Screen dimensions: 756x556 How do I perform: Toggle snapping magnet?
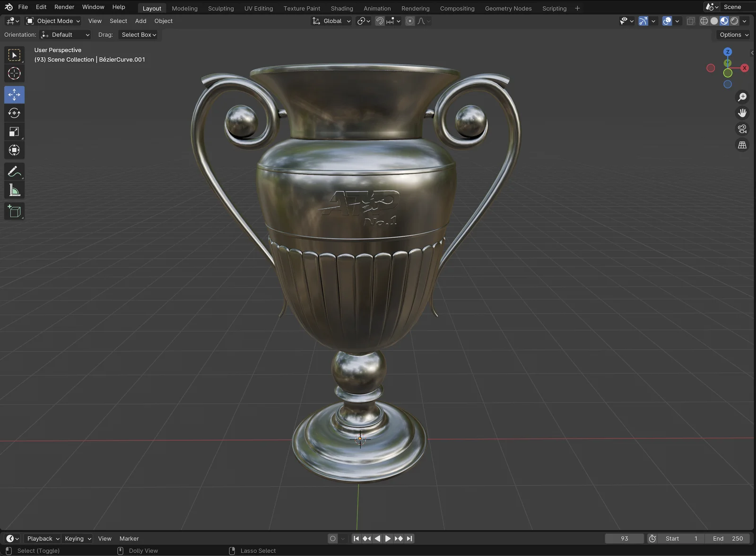[x=379, y=21]
